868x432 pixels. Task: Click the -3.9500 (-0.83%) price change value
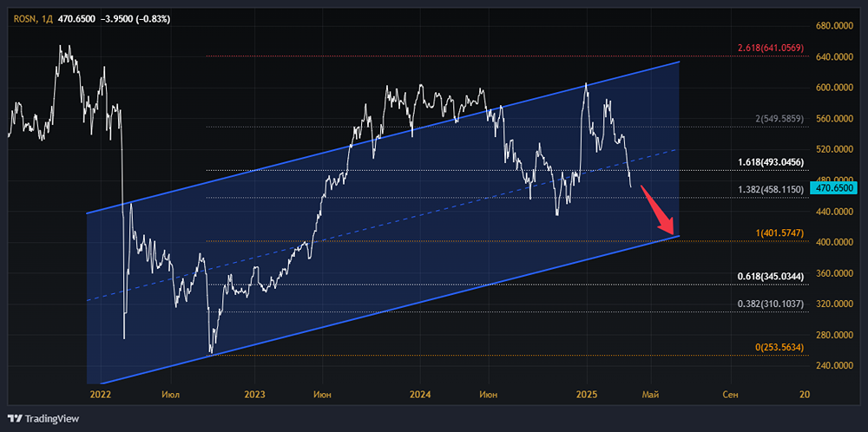click(x=134, y=19)
